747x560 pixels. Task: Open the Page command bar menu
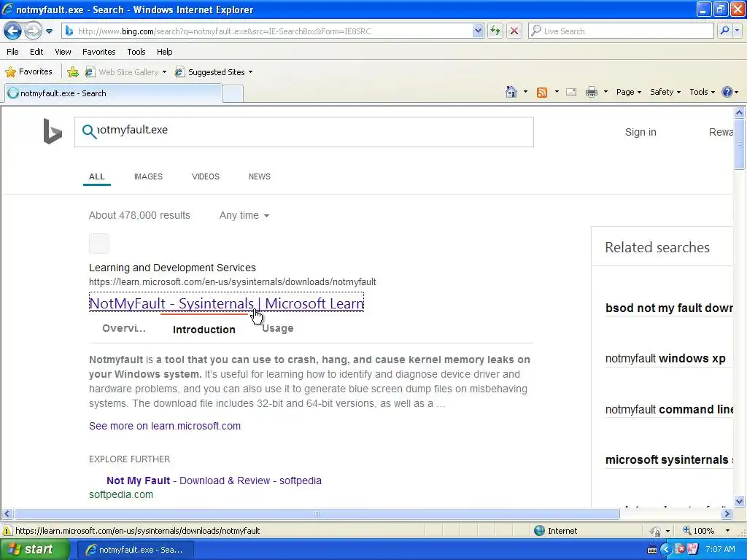[628, 92]
